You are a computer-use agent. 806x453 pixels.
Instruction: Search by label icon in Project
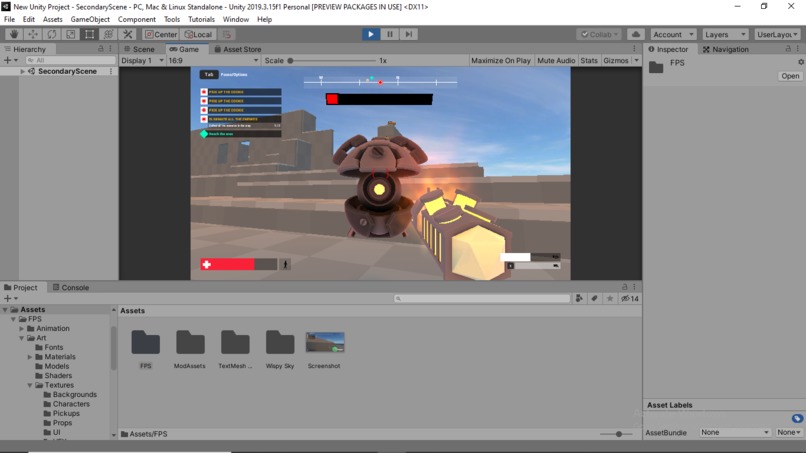594,298
